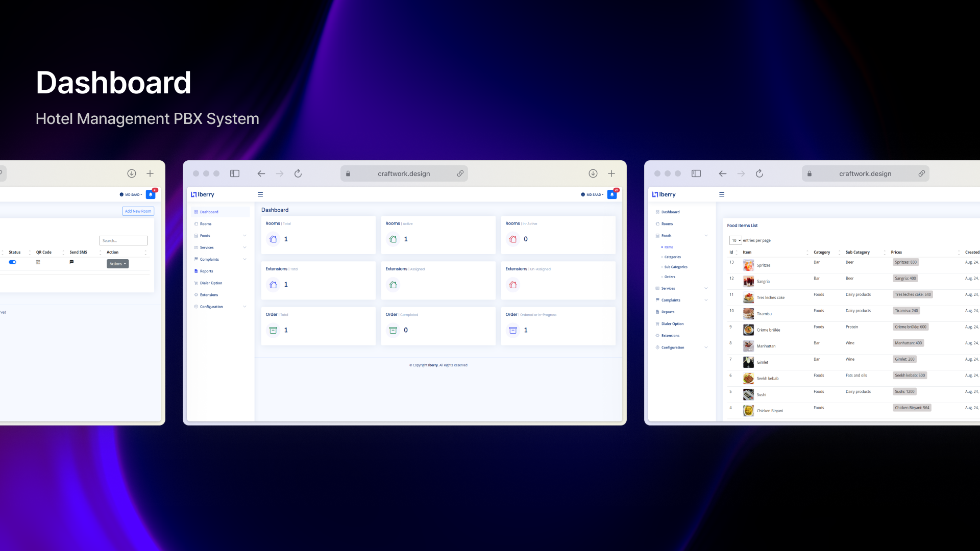980x551 pixels.
Task: Open the Configuration settings link
Action: 211,307
